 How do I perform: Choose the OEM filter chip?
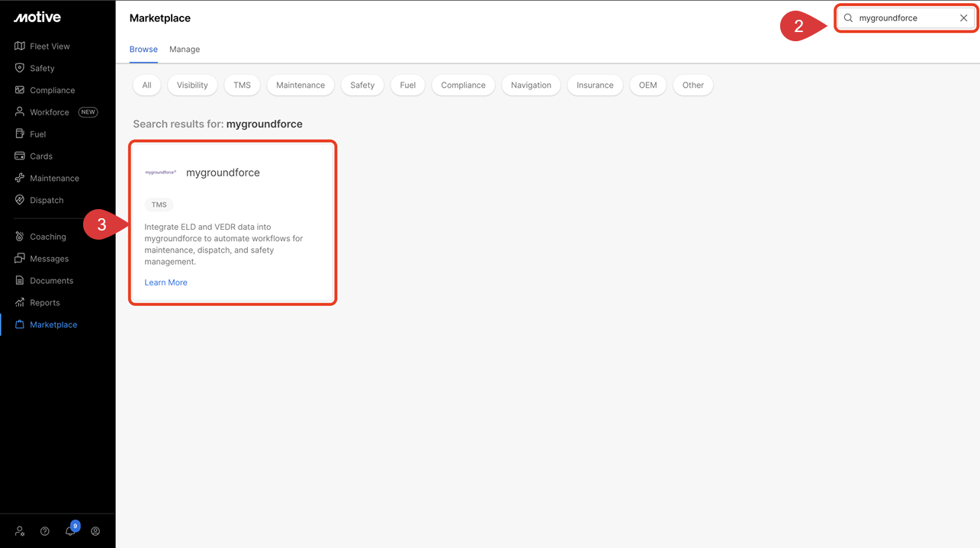point(647,85)
